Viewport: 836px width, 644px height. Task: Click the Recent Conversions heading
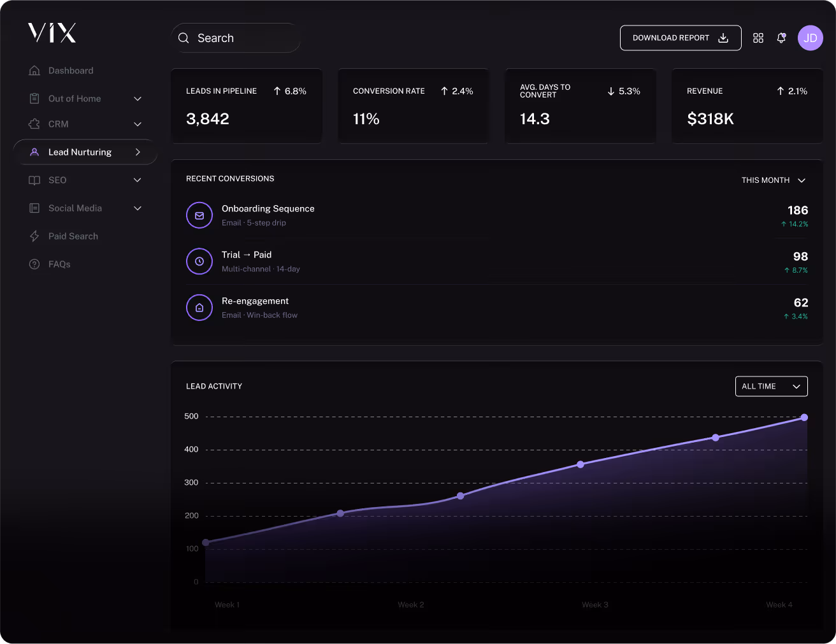(230, 179)
